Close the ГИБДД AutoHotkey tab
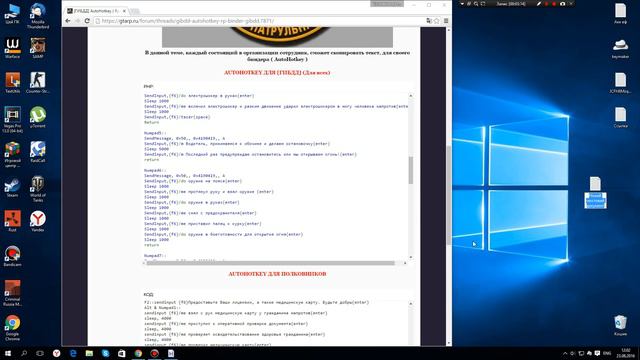640x360 pixels. click(124, 11)
